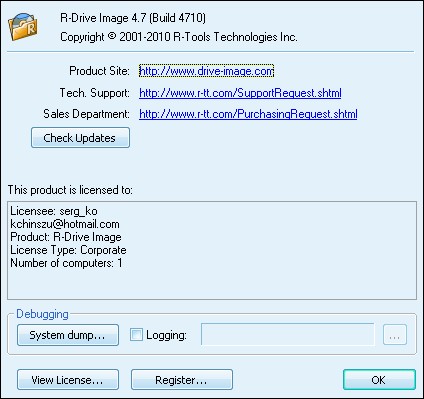Open the Register dialog
Image resolution: width=424 pixels, height=399 pixels.
182,380
